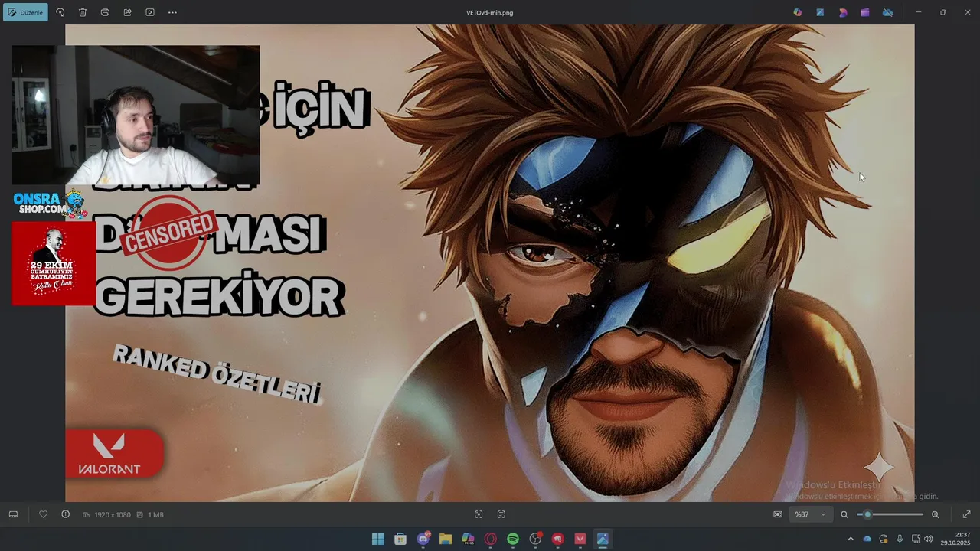Zoom out with the minus magnifier icon

click(844, 514)
